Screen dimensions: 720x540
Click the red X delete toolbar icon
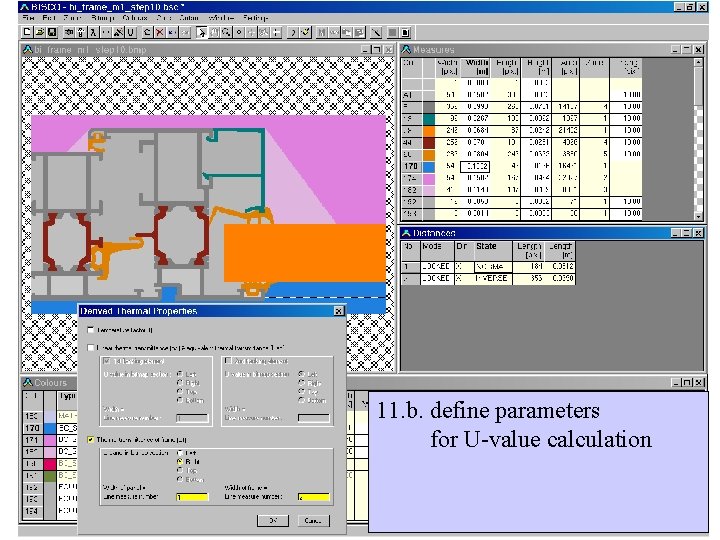click(x=159, y=32)
